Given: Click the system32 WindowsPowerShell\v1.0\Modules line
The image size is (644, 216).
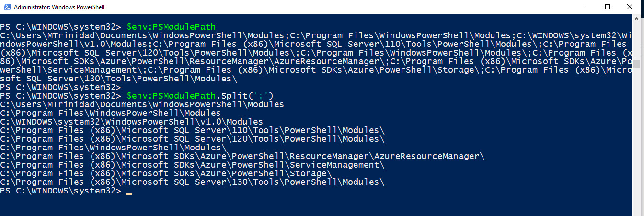Looking at the screenshot, I should click(132, 122).
